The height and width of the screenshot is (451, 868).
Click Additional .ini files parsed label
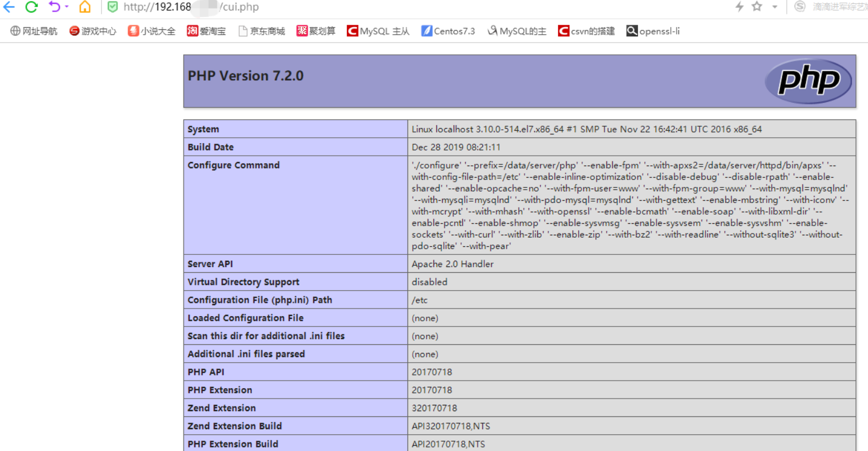coord(246,354)
